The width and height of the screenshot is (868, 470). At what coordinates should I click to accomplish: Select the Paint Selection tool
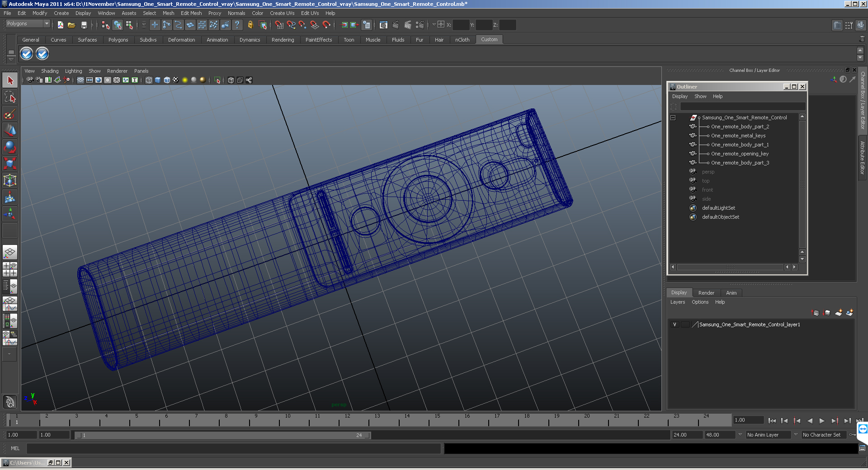point(10,113)
